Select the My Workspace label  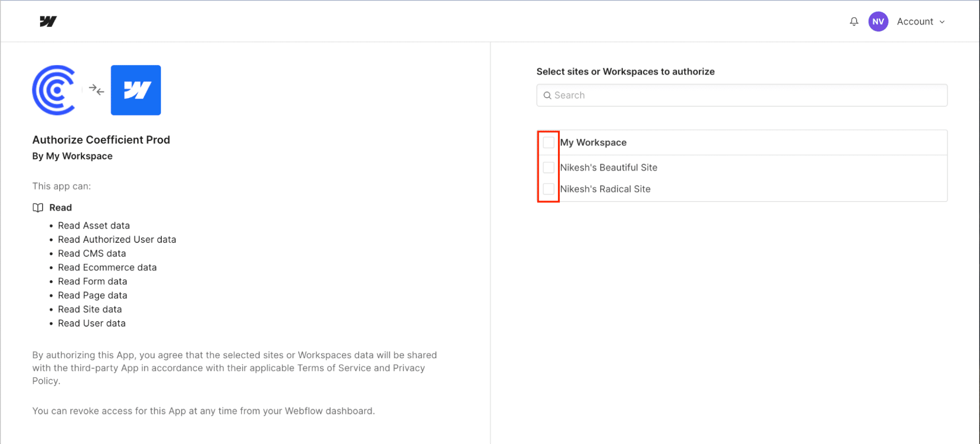point(593,142)
